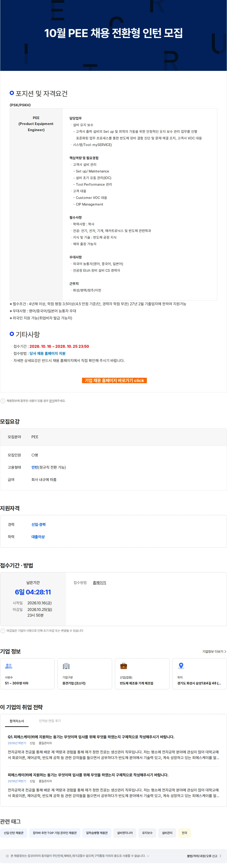Screen dimensions: 227x868
Task: Click the 모집분야 PEE row
Action: pos(113,437)
